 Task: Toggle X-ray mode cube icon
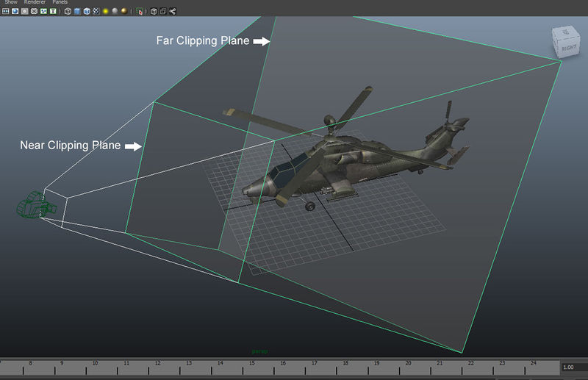tap(154, 12)
